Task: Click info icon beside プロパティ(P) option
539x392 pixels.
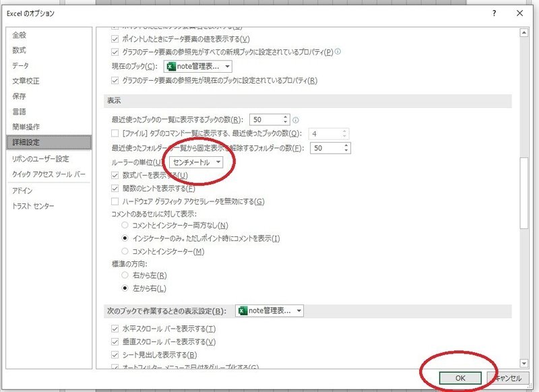Action: [338, 52]
